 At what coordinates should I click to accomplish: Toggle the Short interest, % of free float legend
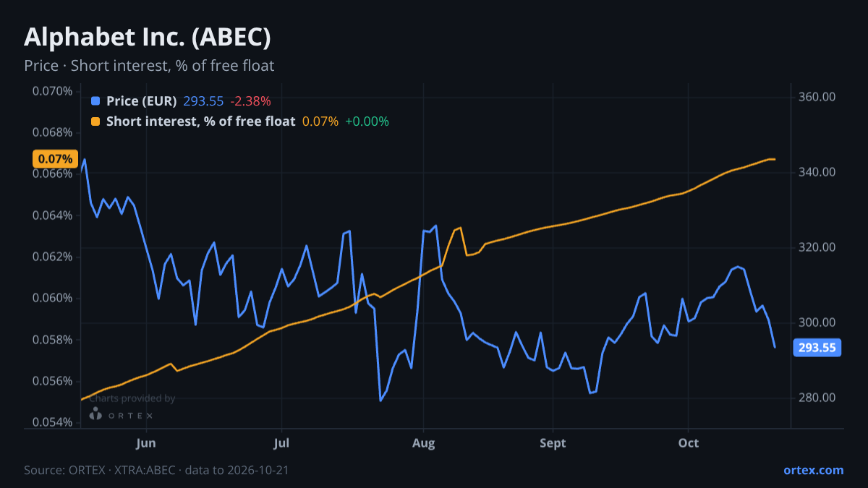pyautogui.click(x=200, y=121)
